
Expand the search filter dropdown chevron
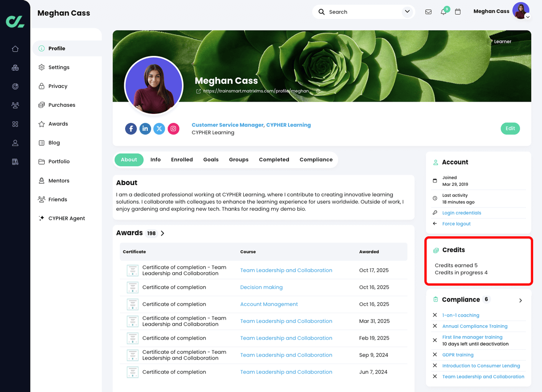407,11
